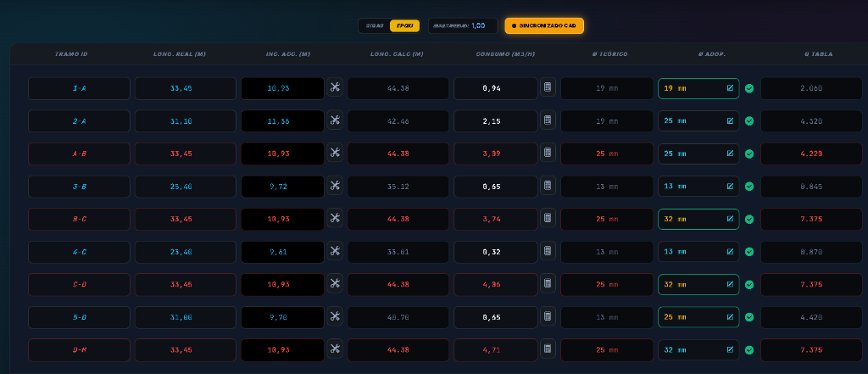Screen dimensions: 868x374
Task: Edit consumo field 2,15 in row 2-A
Action: tap(496, 120)
